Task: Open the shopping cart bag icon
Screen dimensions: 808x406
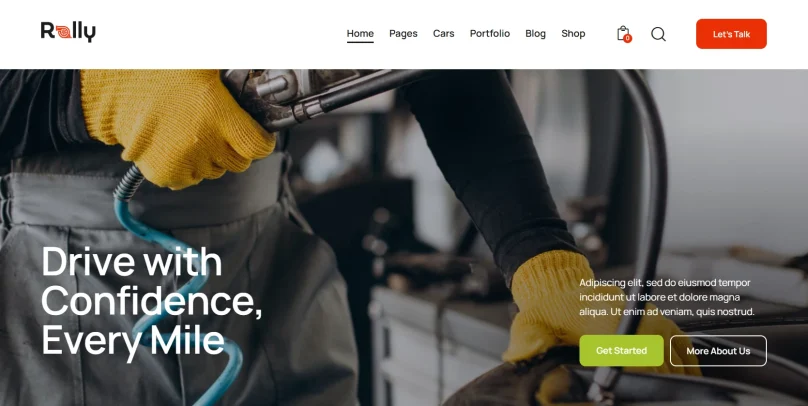Action: coord(623,33)
